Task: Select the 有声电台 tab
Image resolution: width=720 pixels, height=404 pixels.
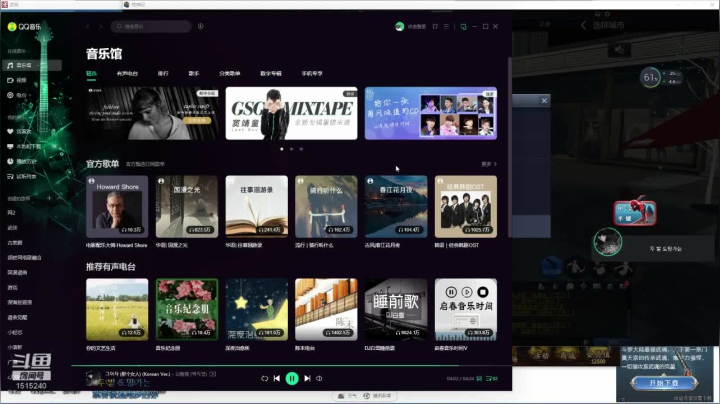Action: pyautogui.click(x=127, y=73)
